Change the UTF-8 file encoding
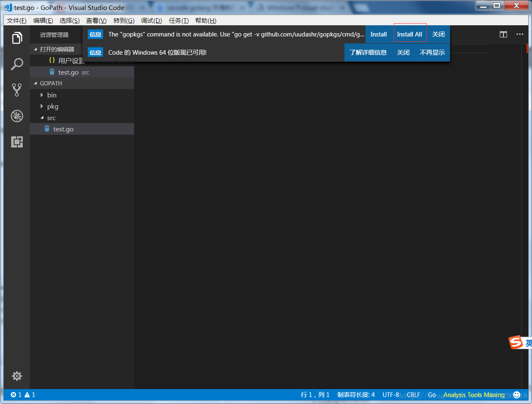Image resolution: width=532 pixels, height=404 pixels. click(391, 395)
